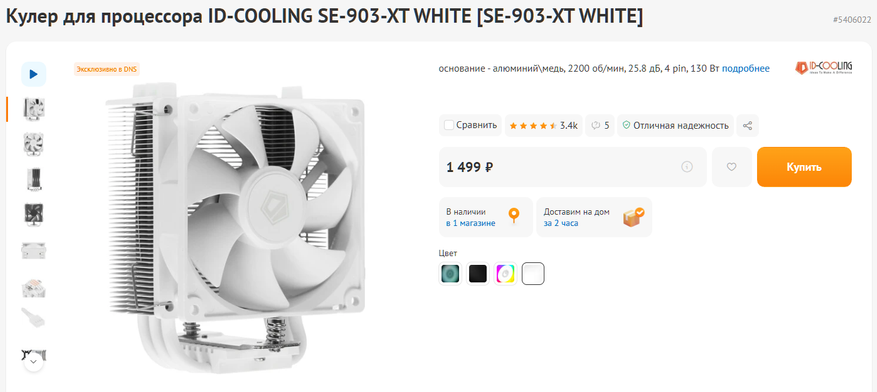Screen dimensions: 877x392
Task: Open the подробнее link
Action: coord(746,68)
